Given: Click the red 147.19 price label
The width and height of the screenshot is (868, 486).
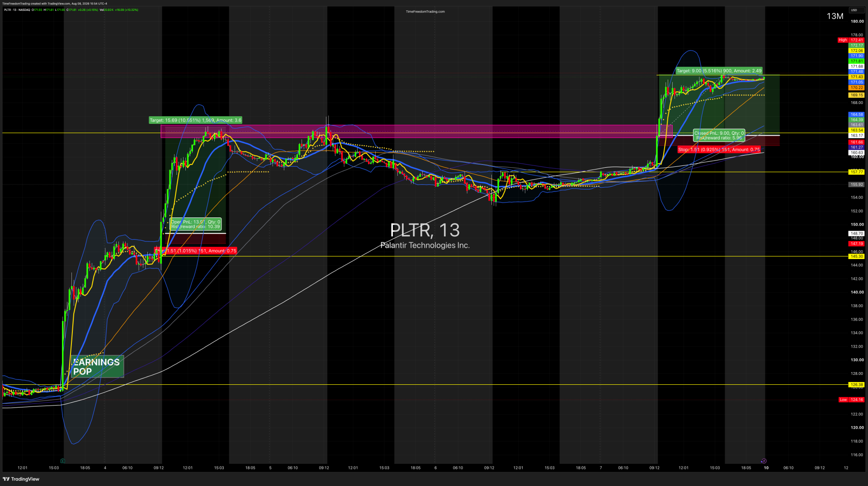Looking at the screenshot, I should [857, 244].
